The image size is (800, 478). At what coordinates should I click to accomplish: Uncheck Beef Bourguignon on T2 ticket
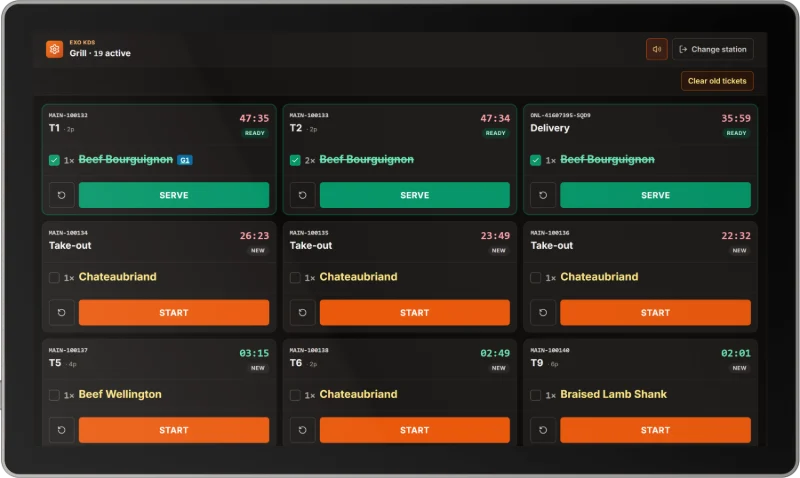(x=295, y=160)
